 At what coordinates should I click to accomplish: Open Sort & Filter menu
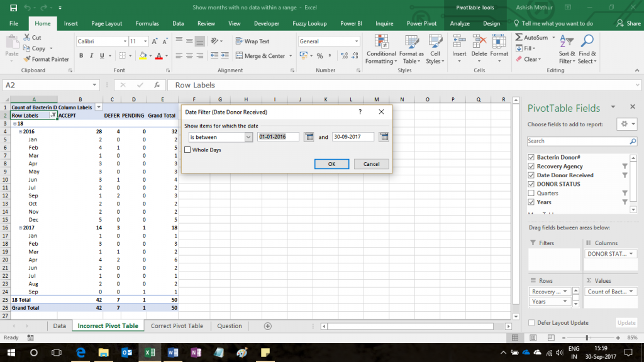click(567, 49)
